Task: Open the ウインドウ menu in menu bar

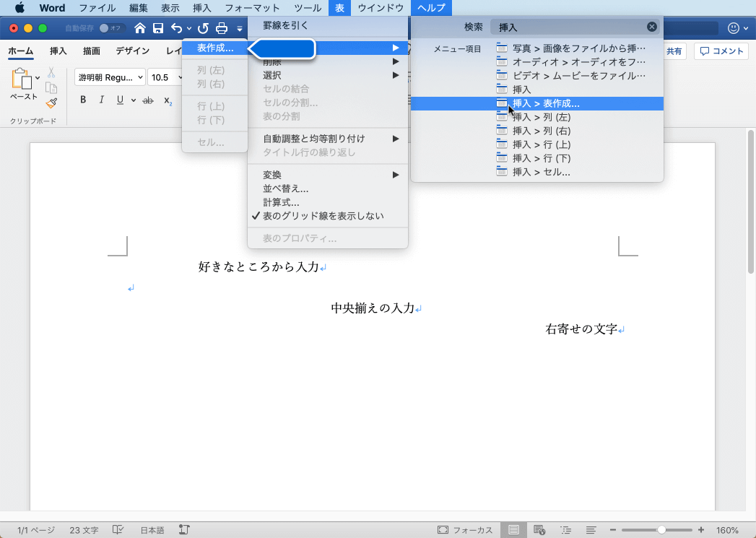Action: 381,8
